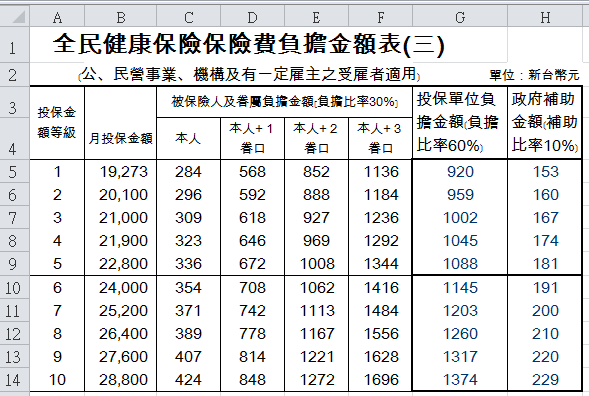Click cell with value 191
The height and width of the screenshot is (396, 589).
tap(545, 287)
